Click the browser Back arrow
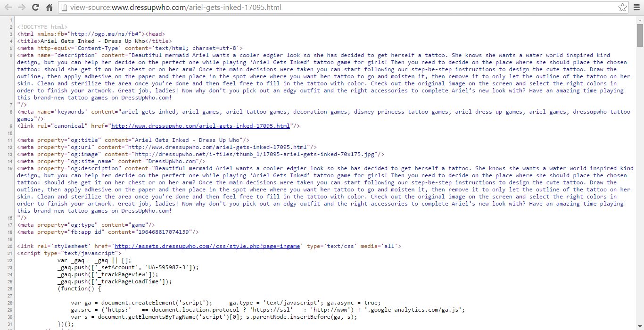 click(8, 7)
